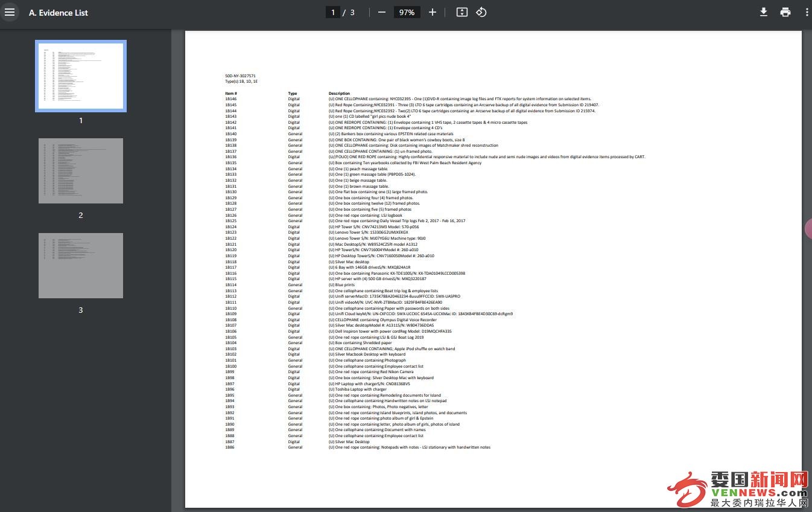Click the 'LSJ logbook' red rope row
812x512 pixels.
[x=365, y=216]
